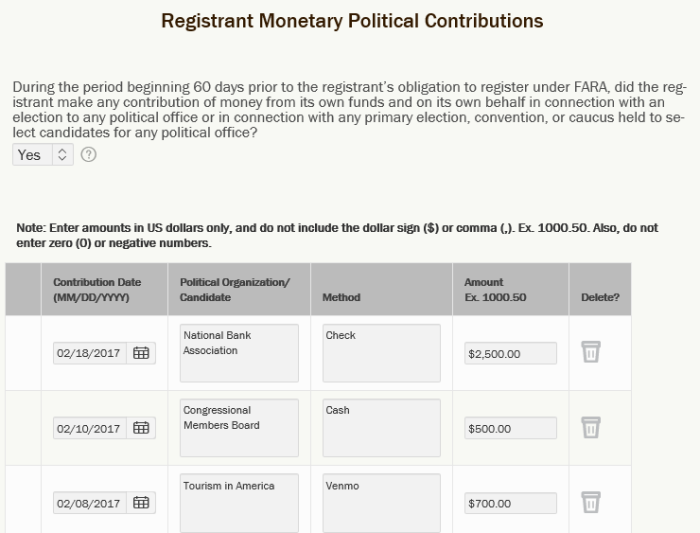
Task: Edit the Cash method field
Action: pyautogui.click(x=382, y=428)
